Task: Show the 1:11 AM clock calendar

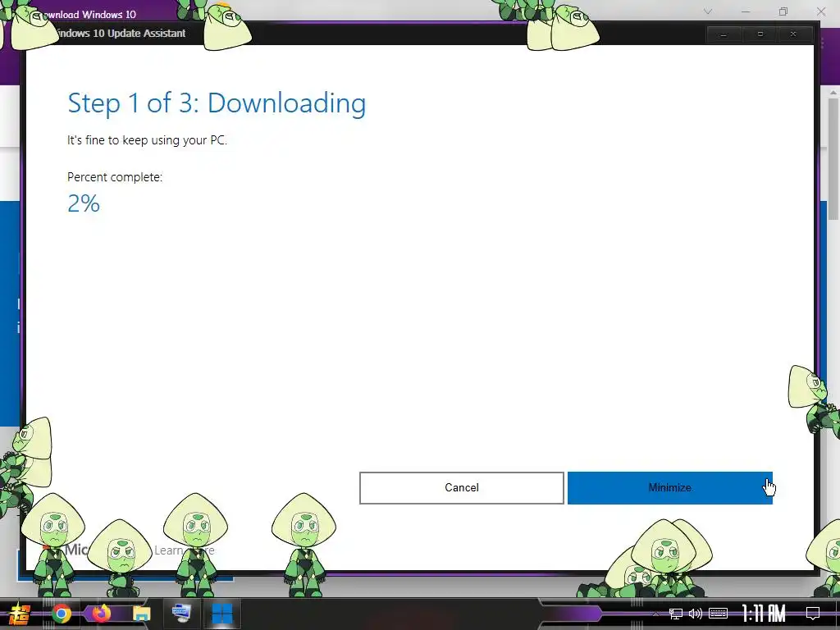Action: pos(764,614)
